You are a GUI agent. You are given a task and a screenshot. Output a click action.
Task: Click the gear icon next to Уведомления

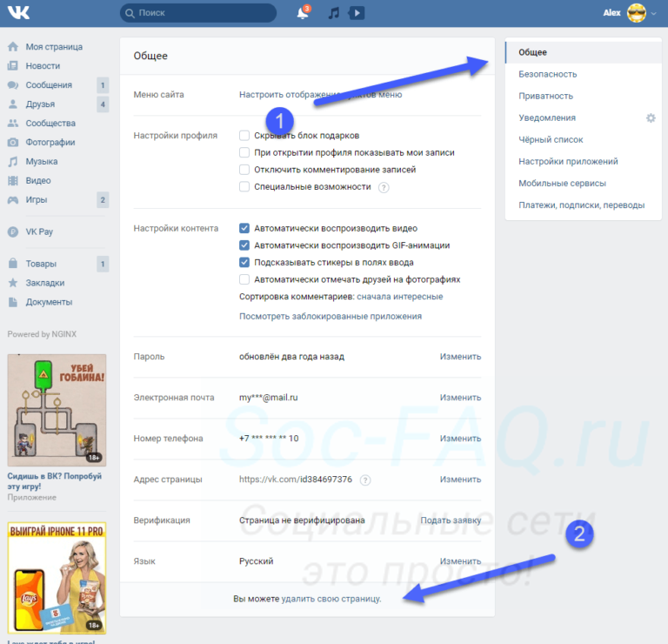click(651, 117)
